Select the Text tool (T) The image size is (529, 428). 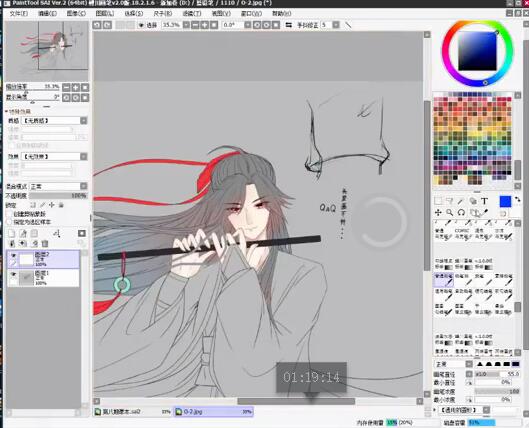tap(484, 201)
